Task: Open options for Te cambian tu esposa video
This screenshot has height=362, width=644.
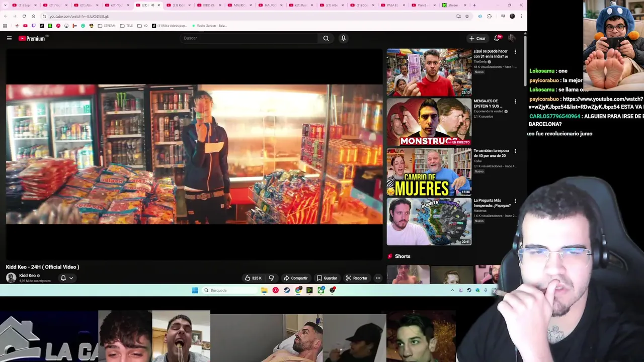Action: coord(515,151)
